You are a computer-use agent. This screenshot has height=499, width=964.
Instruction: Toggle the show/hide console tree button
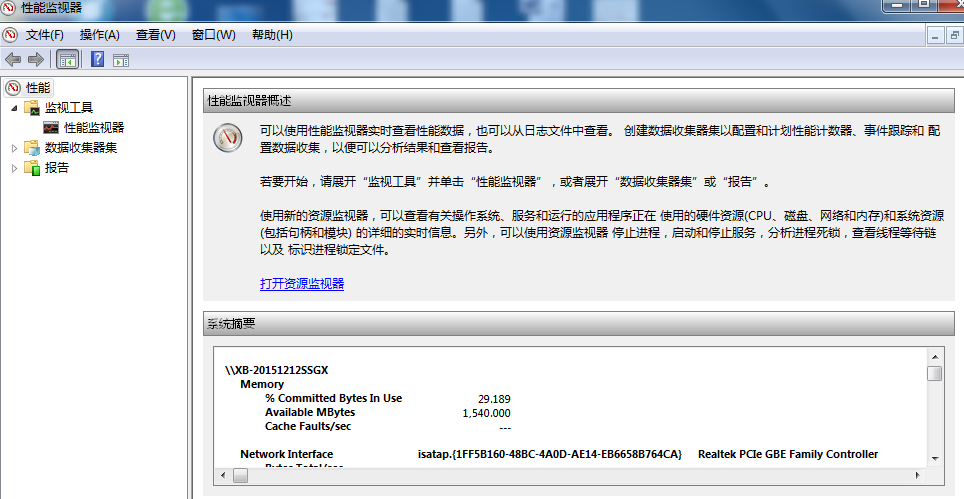(x=68, y=60)
